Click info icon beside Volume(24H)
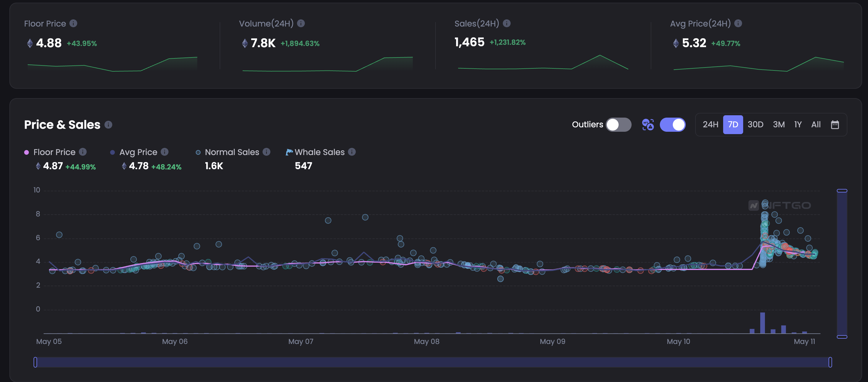The height and width of the screenshot is (382, 868). coord(301,23)
